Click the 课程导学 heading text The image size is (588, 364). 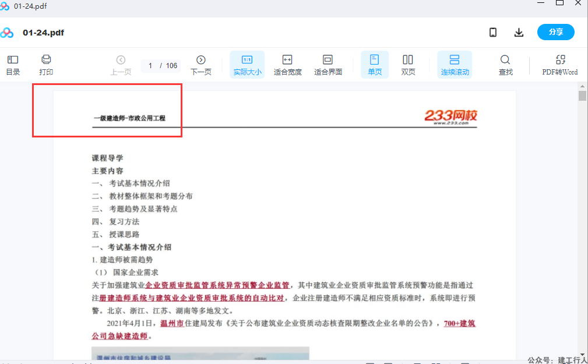point(108,158)
